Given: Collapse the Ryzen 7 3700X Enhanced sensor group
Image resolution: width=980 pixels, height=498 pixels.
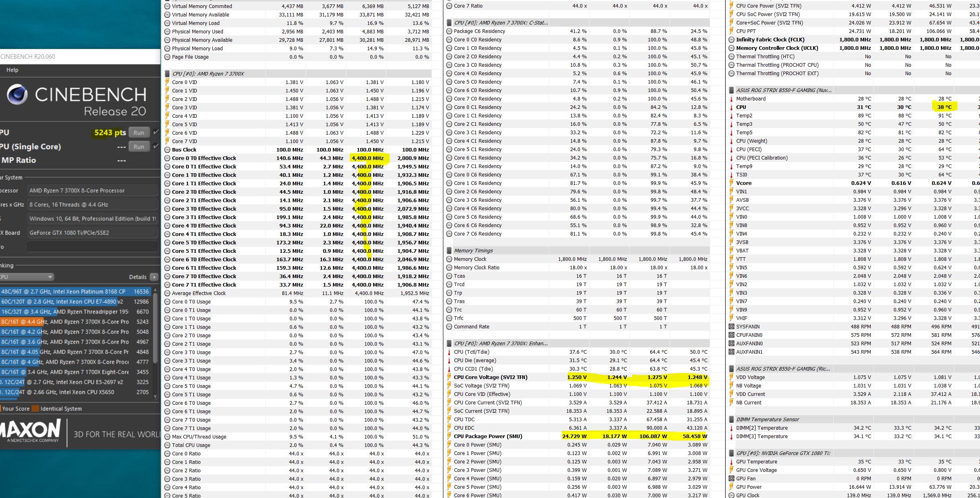Looking at the screenshot, I should click(449, 344).
